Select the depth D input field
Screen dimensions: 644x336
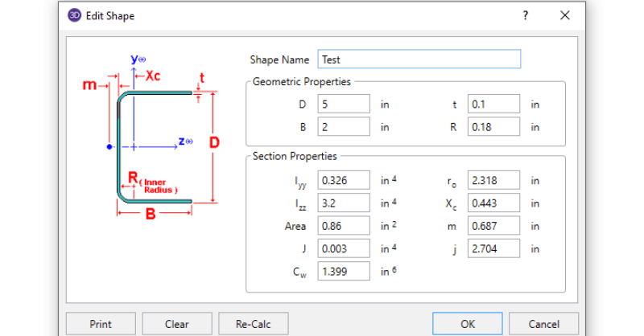coord(344,104)
